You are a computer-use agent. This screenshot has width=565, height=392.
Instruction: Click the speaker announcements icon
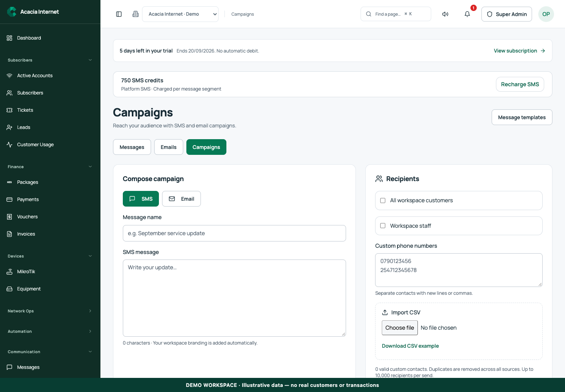[445, 14]
